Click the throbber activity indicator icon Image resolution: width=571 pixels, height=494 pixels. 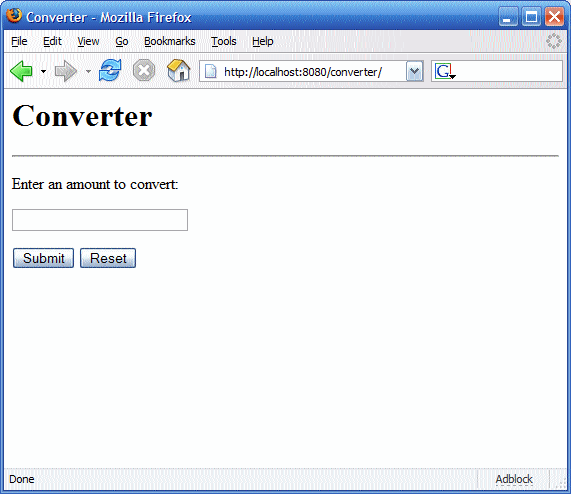(x=554, y=41)
